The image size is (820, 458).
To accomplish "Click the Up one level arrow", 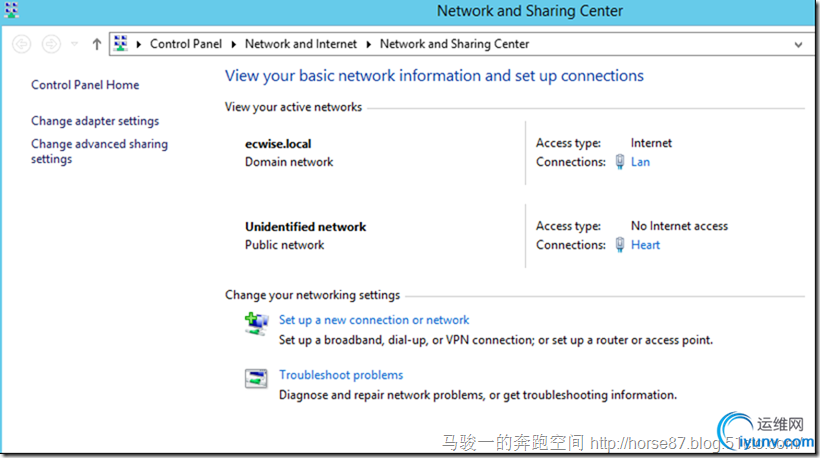I will click(96, 44).
